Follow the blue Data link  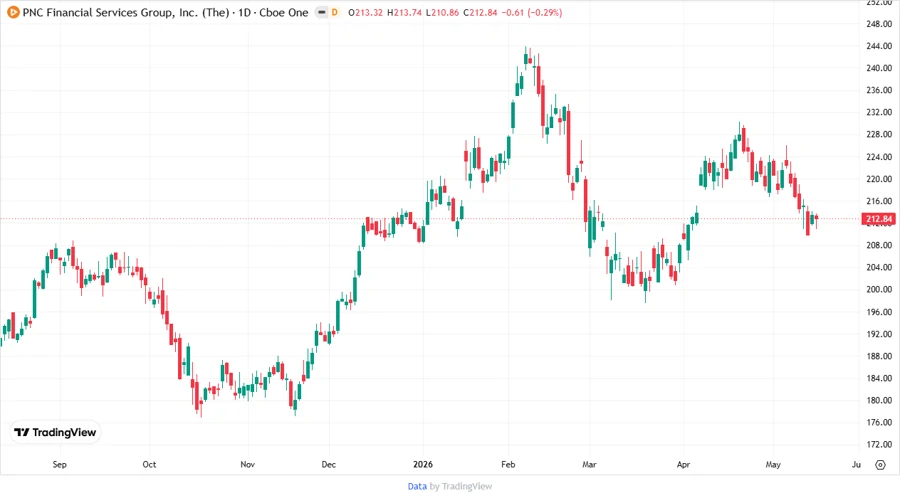tap(417, 487)
